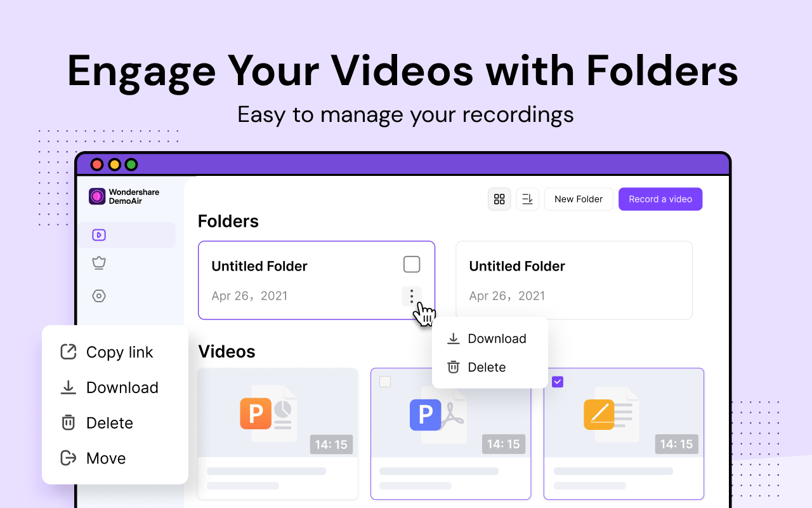Click the New Folder button
The image size is (812, 508).
click(x=579, y=199)
